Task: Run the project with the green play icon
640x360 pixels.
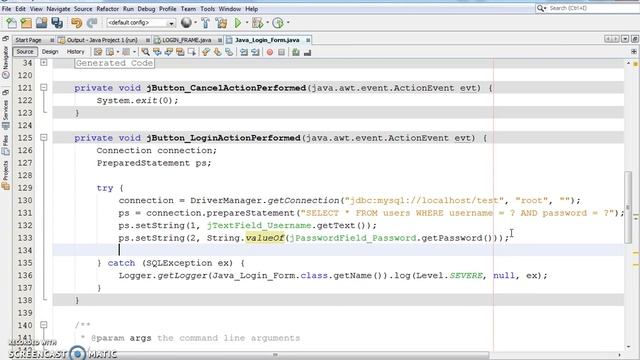Action: point(238,23)
